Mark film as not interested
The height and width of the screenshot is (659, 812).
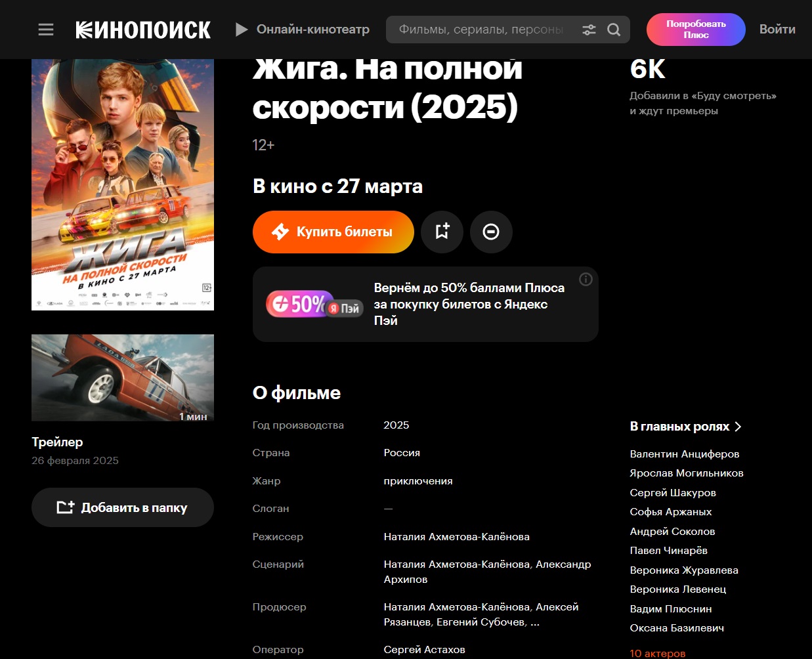click(x=491, y=232)
